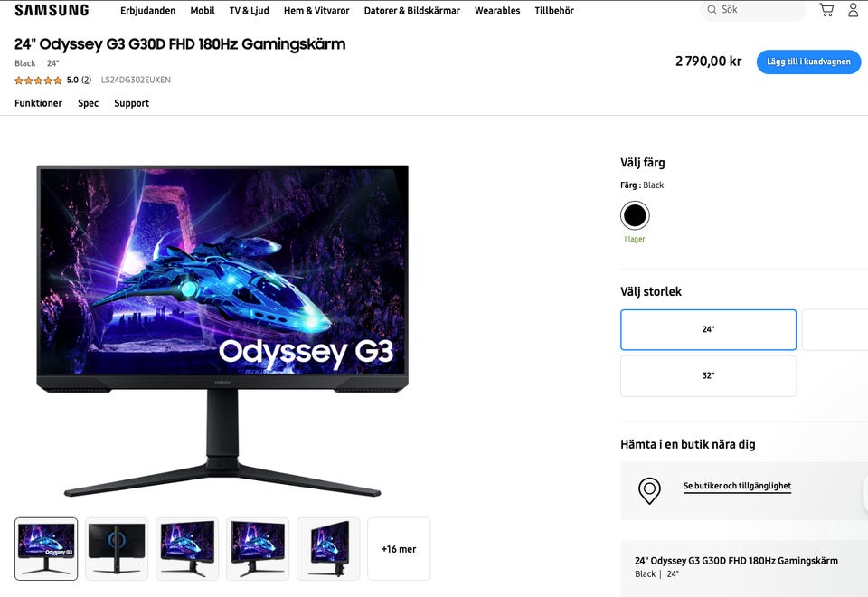This screenshot has height=597, width=868.
Task: Expand the +16 mer gallery images
Action: coord(399,549)
